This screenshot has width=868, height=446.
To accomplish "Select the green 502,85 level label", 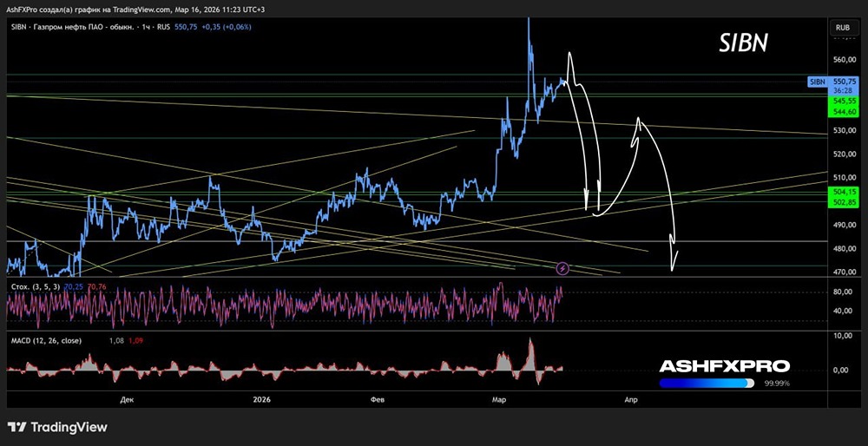I will [845, 202].
